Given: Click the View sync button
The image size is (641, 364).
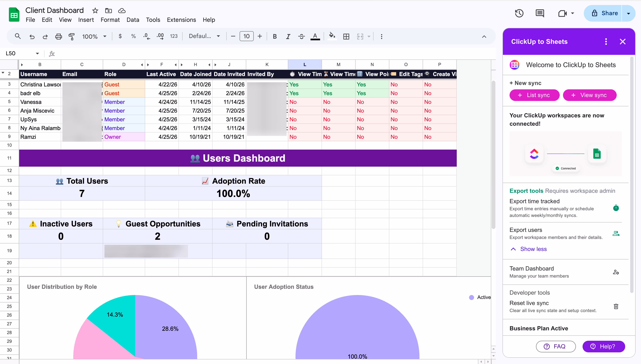Looking at the screenshot, I should point(589,95).
